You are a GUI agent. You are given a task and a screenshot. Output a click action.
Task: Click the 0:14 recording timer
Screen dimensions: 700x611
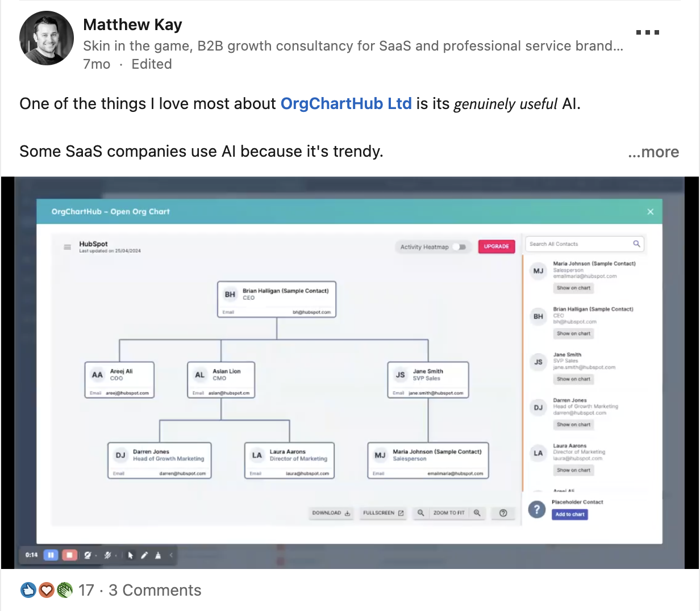(32, 555)
